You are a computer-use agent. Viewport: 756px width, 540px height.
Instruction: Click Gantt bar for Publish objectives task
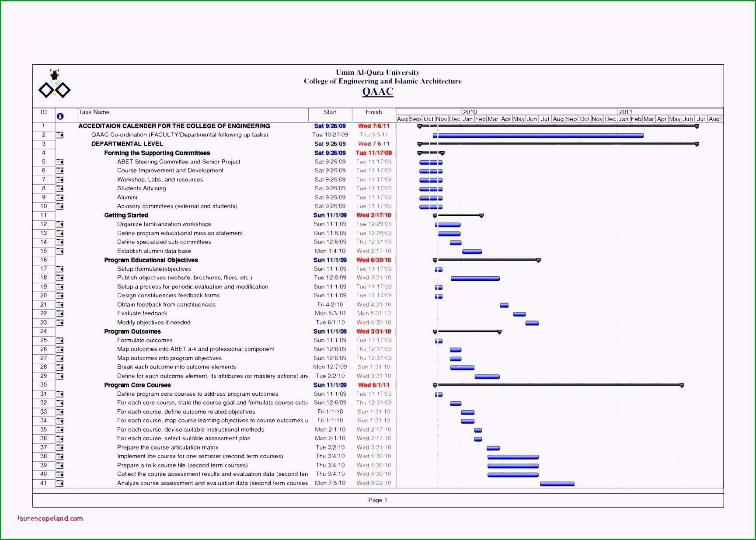coord(475,279)
